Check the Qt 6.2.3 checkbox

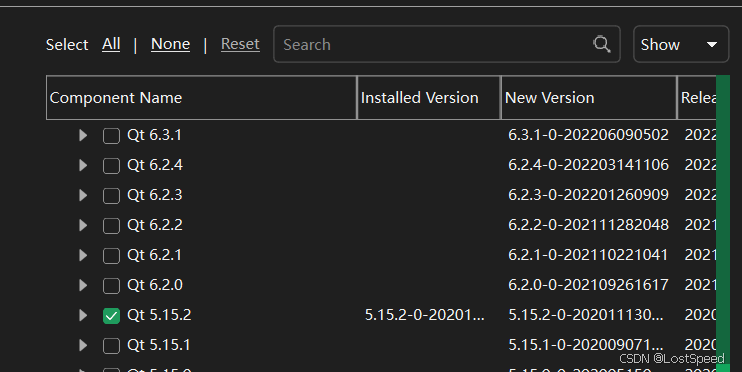[x=111, y=195]
